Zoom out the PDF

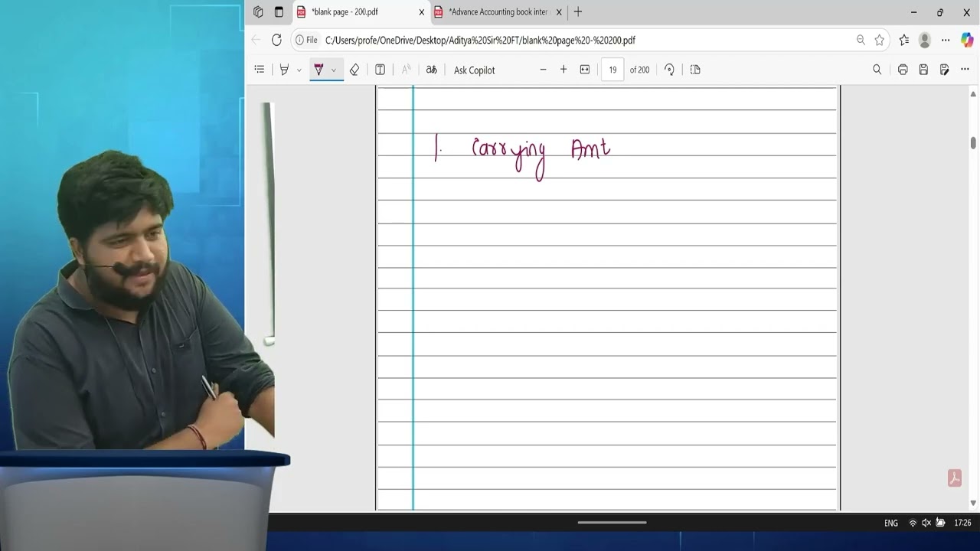pyautogui.click(x=543, y=70)
